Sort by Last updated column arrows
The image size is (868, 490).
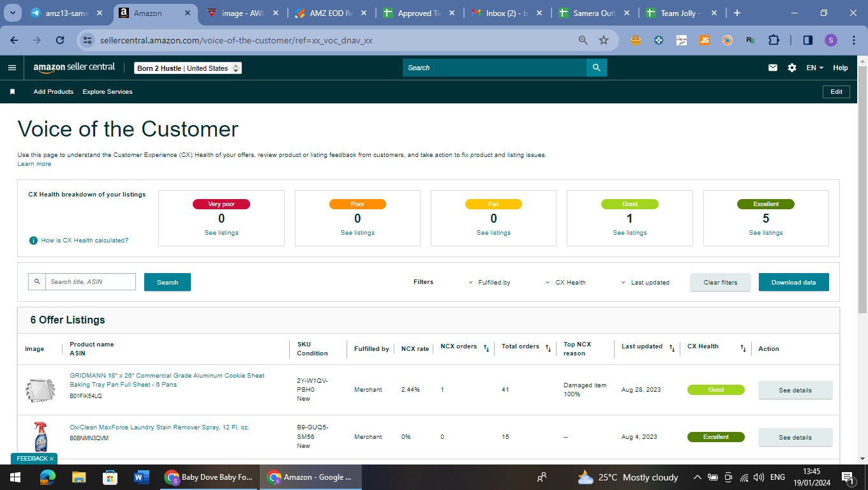[671, 348]
